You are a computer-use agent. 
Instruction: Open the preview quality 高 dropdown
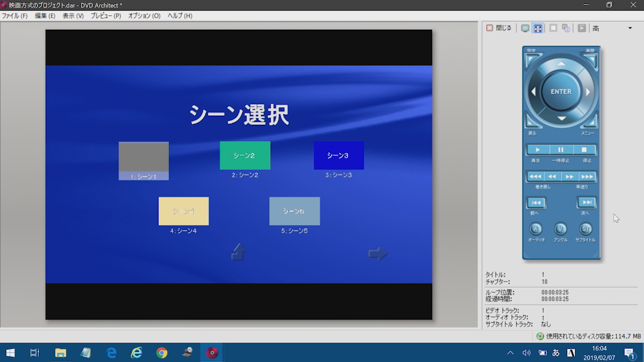629,28
